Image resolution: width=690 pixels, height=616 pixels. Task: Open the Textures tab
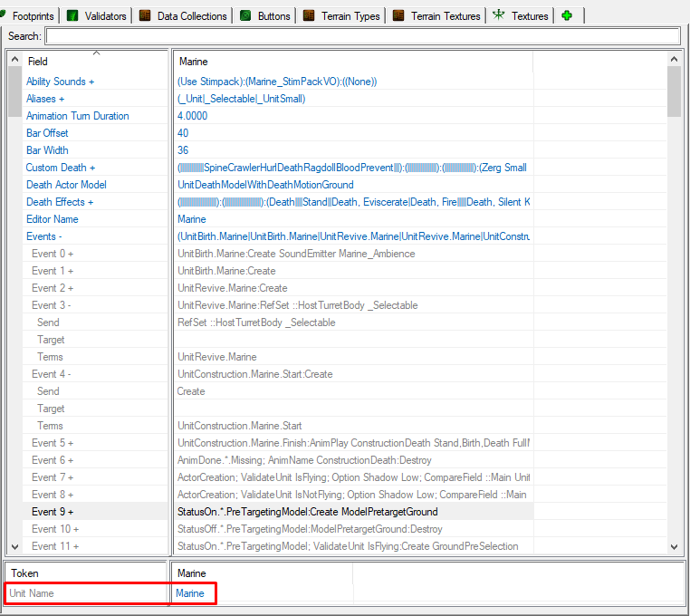point(522,15)
